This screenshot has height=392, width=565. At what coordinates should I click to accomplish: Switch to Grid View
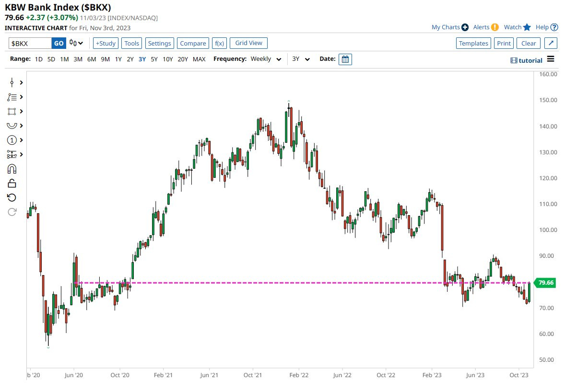248,43
